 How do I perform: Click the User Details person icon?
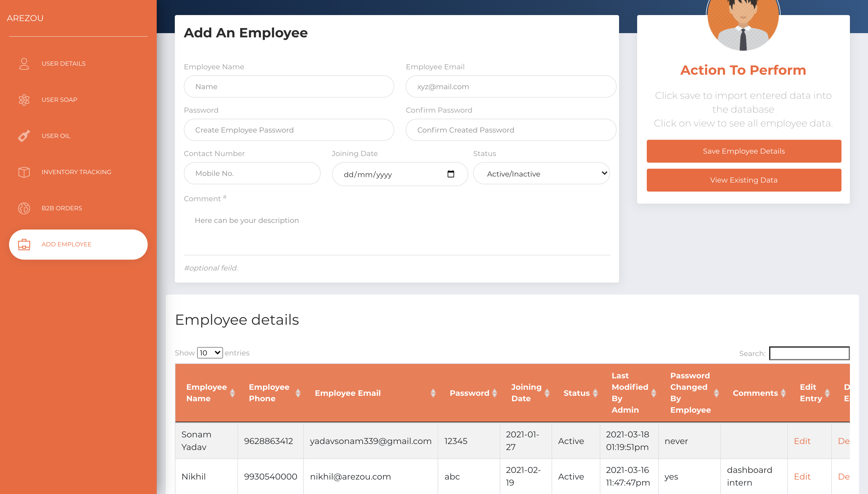click(24, 64)
